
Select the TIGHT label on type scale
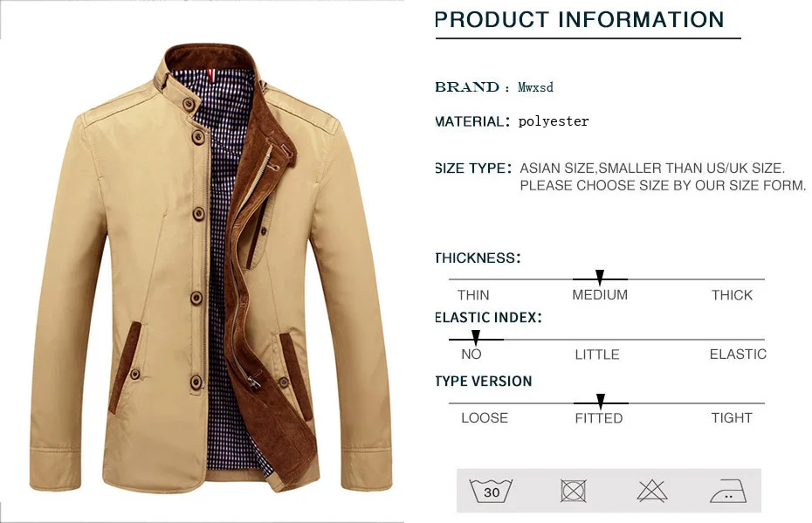[732, 418]
